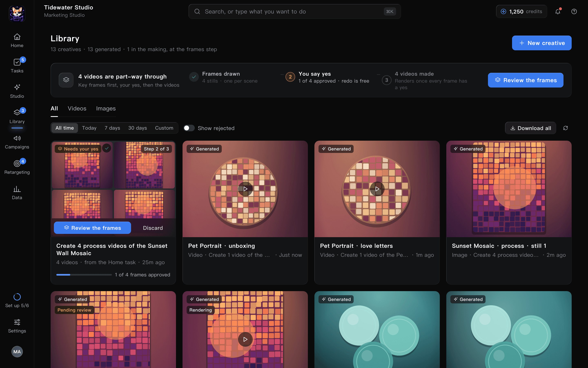Switch to the All tab
The height and width of the screenshot is (368, 588).
(x=54, y=109)
